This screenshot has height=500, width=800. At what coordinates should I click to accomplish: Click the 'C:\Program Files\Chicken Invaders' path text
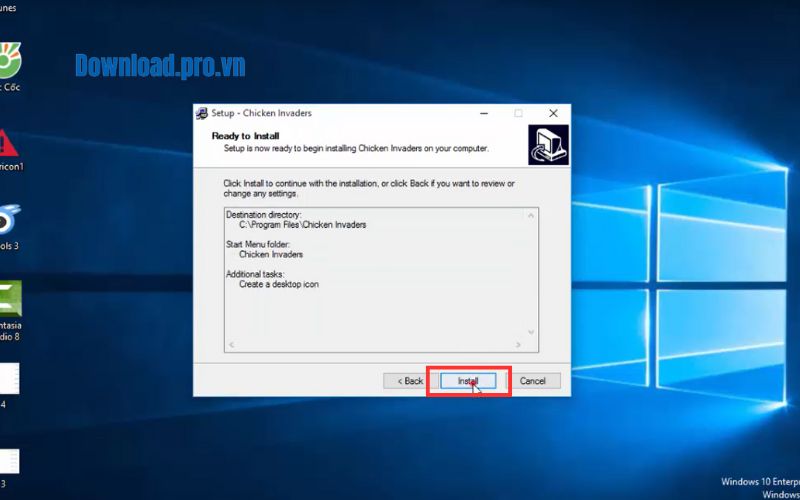click(x=303, y=224)
